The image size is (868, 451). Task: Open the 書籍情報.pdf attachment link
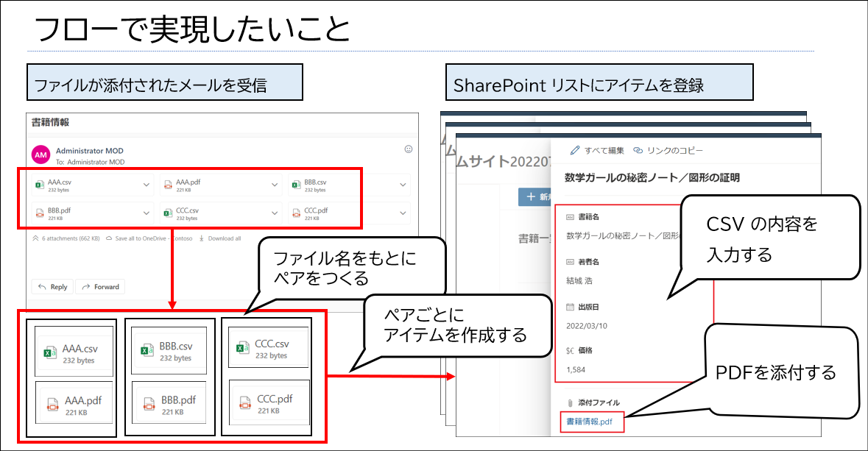[x=590, y=422]
